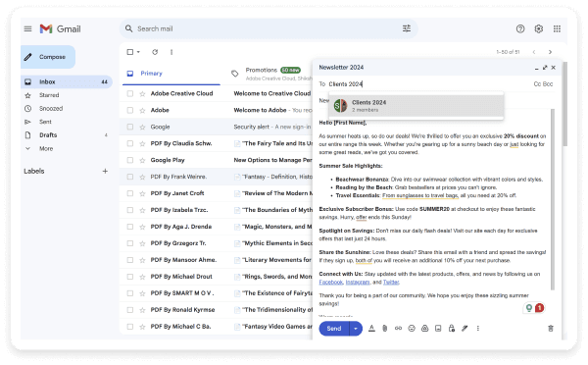Open the Support help icon
Image resolution: width=588 pixels, height=365 pixels.
(x=520, y=28)
